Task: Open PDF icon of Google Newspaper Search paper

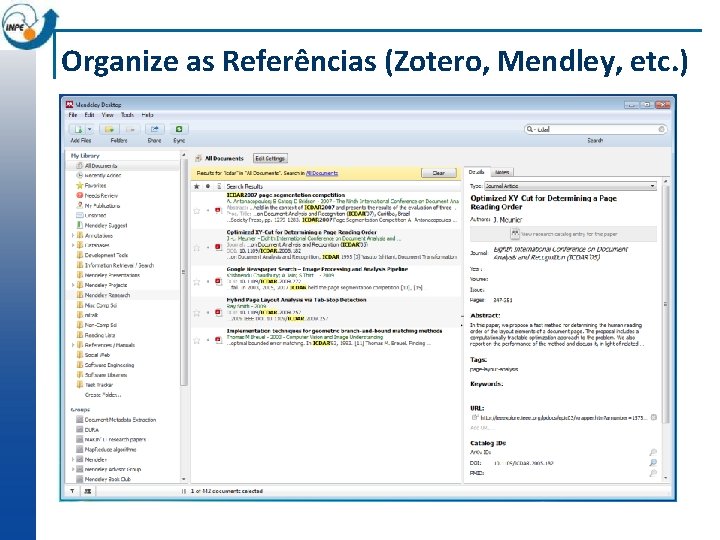Action: [x=218, y=281]
